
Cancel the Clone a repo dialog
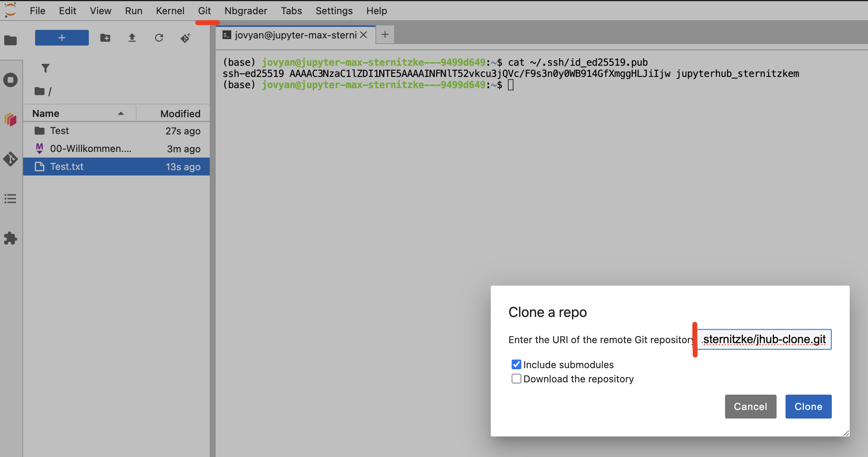[x=750, y=406]
